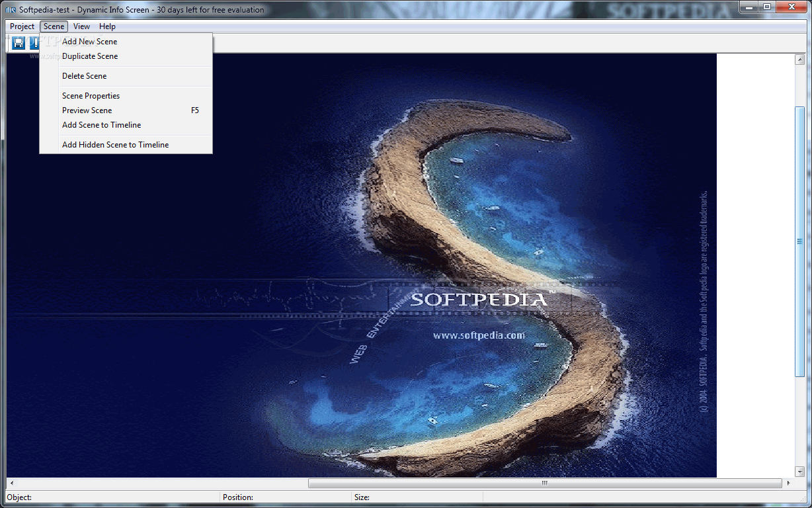Click the "Position:" status bar field
Viewport: 812px width, 508px height.
click(x=286, y=497)
